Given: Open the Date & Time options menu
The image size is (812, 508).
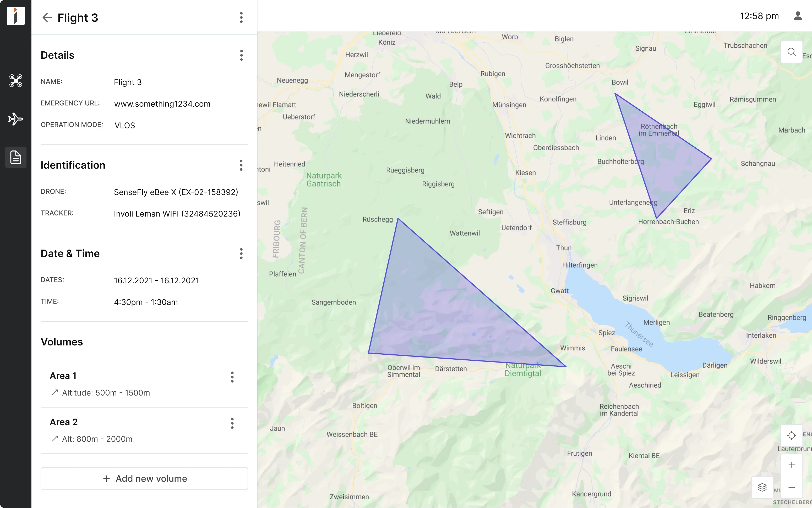Looking at the screenshot, I should pyautogui.click(x=241, y=254).
